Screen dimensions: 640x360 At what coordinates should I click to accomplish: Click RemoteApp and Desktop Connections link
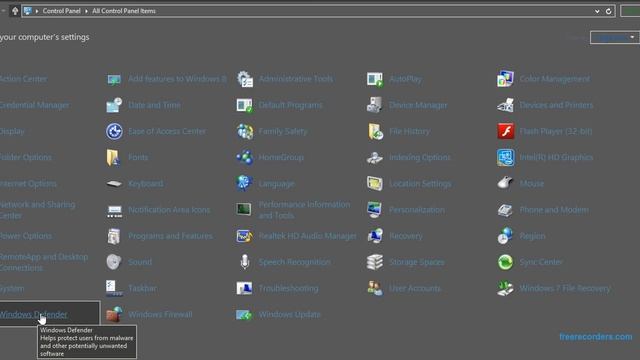44,262
